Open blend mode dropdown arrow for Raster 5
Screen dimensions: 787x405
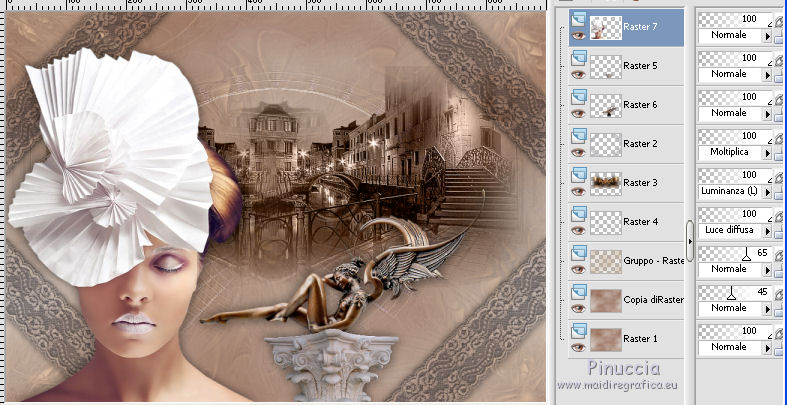point(767,75)
